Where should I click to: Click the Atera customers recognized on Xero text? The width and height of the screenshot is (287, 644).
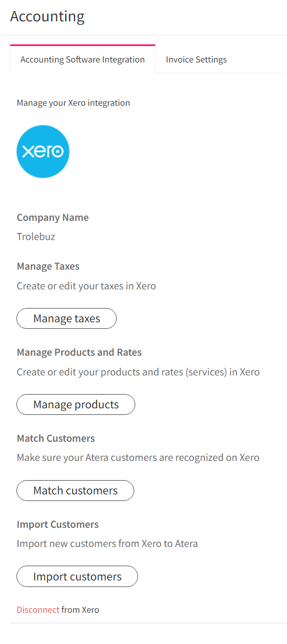coord(138,458)
